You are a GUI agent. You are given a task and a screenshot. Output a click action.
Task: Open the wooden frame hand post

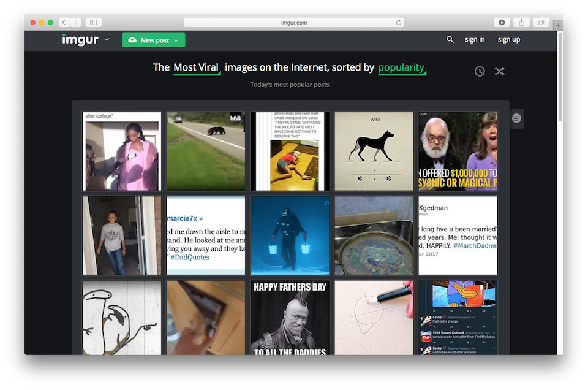[x=206, y=318]
